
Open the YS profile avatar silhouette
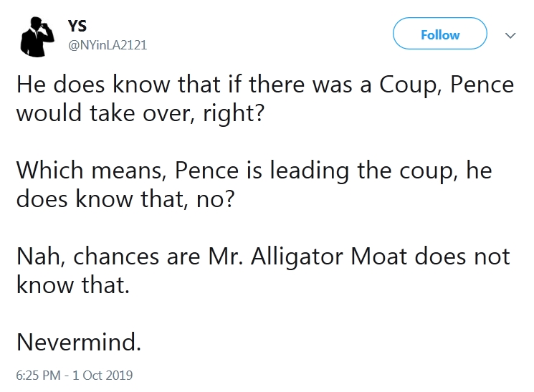[x=37, y=37]
